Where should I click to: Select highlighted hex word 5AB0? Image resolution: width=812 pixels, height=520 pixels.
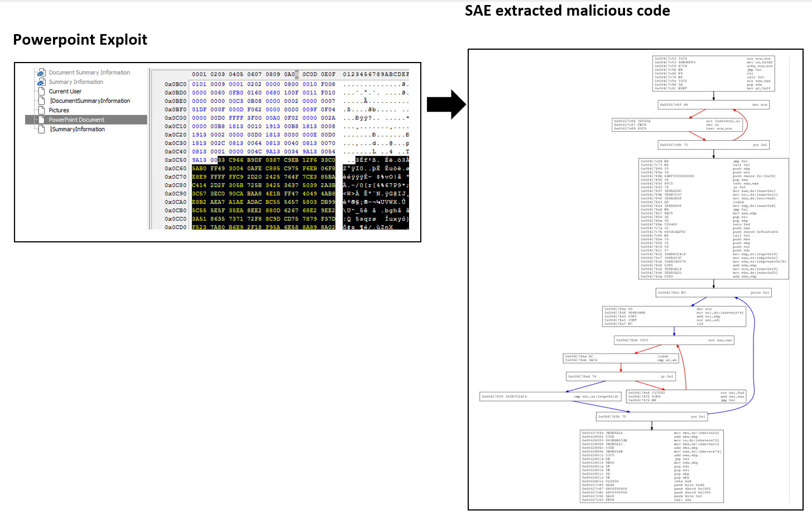199,169
